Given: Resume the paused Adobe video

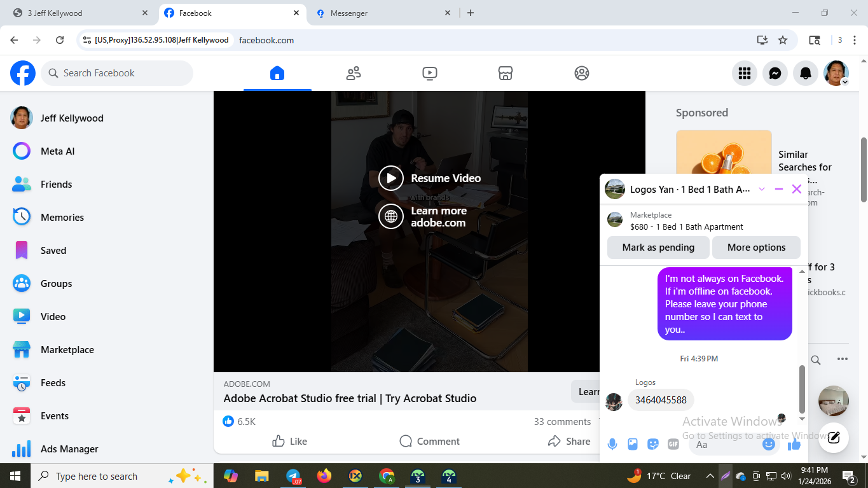Looking at the screenshot, I should (x=430, y=178).
